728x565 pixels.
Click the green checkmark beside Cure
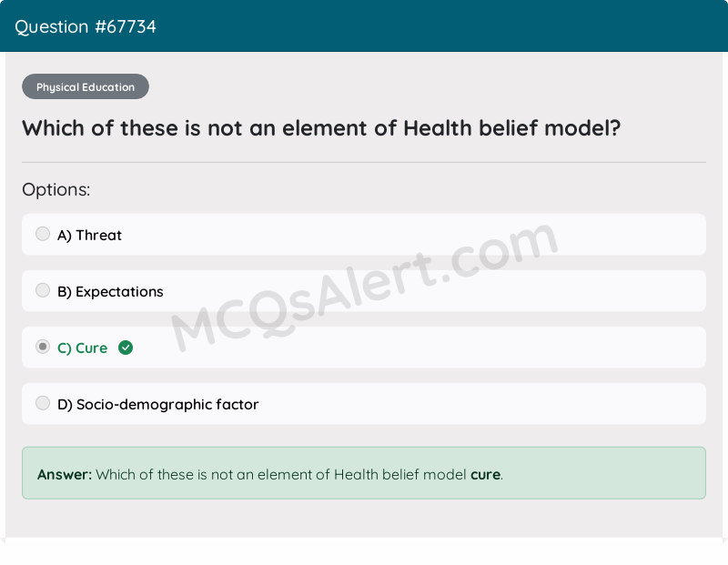click(x=126, y=348)
